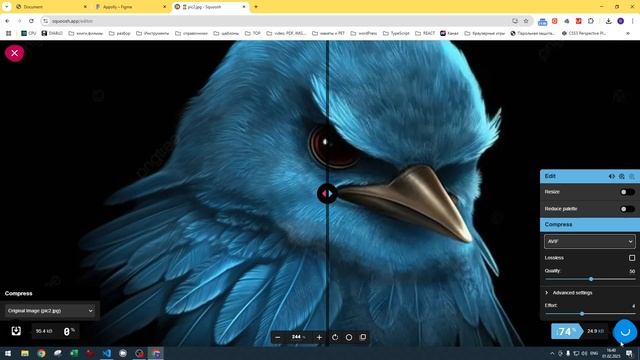Click the 24.9 kB output size
Screen dimensions: 640x360
click(595, 331)
